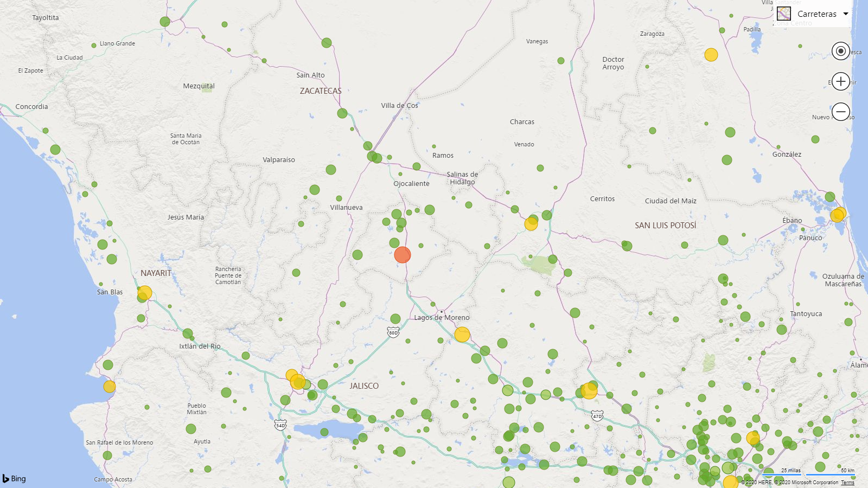Click the González town label
Viewport: 868px width, 488px height.
[x=787, y=155]
